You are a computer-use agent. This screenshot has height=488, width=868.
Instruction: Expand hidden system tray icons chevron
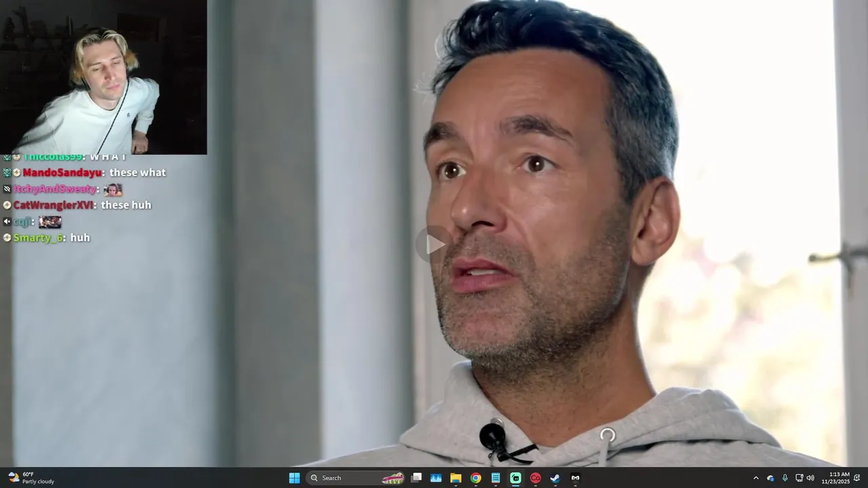click(x=756, y=478)
